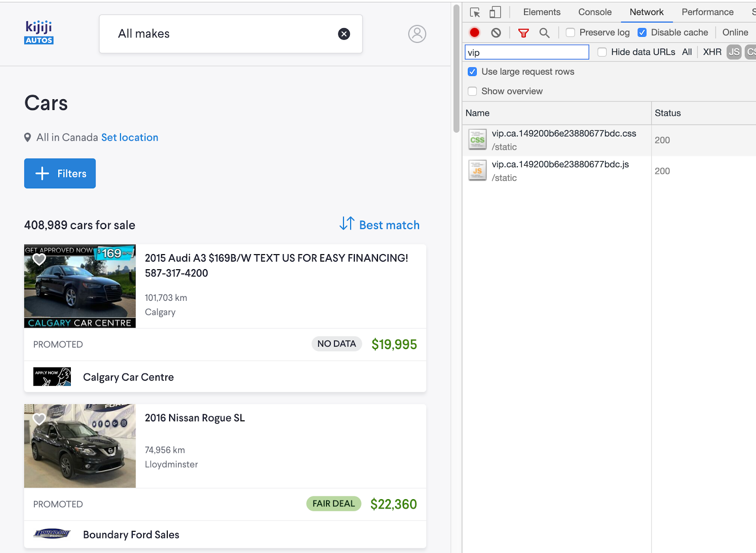Viewport: 756px width, 553px height.
Task: Toggle the device toolbar icon
Action: [495, 12]
